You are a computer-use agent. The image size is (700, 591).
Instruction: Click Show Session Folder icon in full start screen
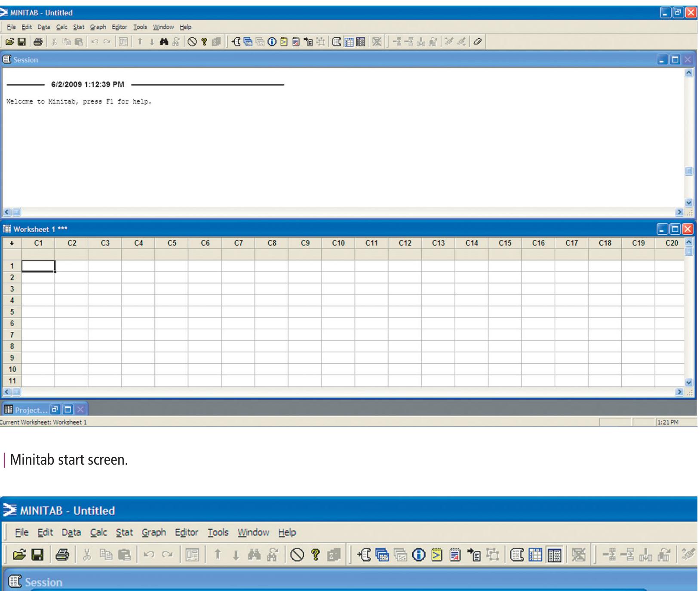click(x=236, y=42)
